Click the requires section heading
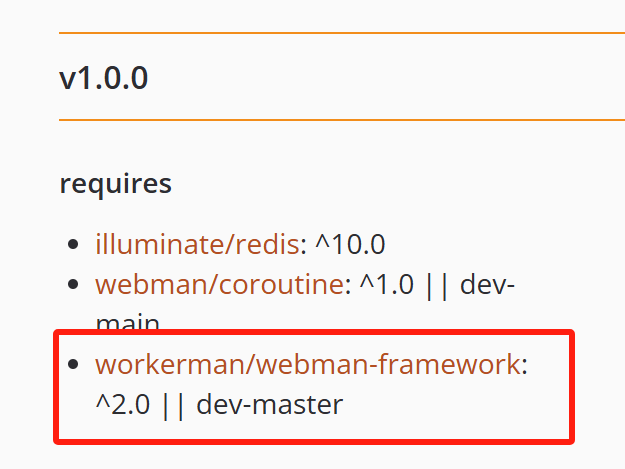 click(x=116, y=184)
